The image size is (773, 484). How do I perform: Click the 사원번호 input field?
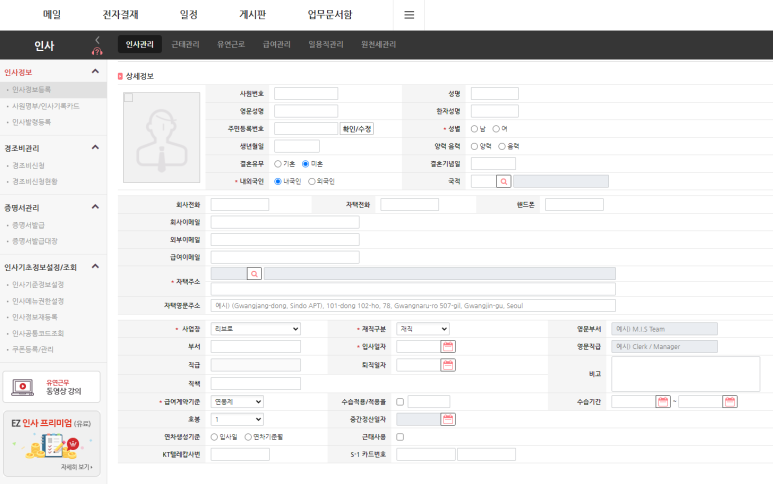pos(305,93)
